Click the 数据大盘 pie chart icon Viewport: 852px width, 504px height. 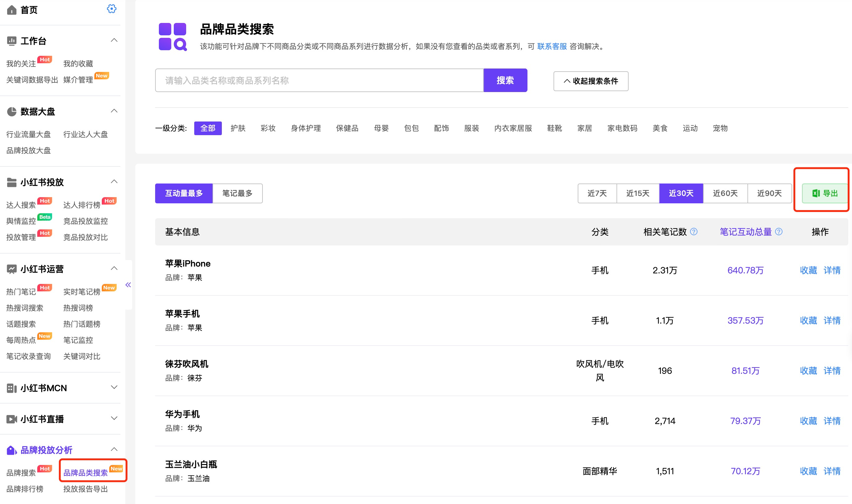point(11,112)
